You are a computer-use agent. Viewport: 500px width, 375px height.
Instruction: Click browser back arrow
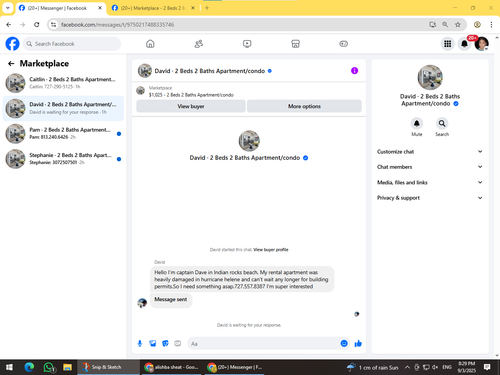point(9,24)
